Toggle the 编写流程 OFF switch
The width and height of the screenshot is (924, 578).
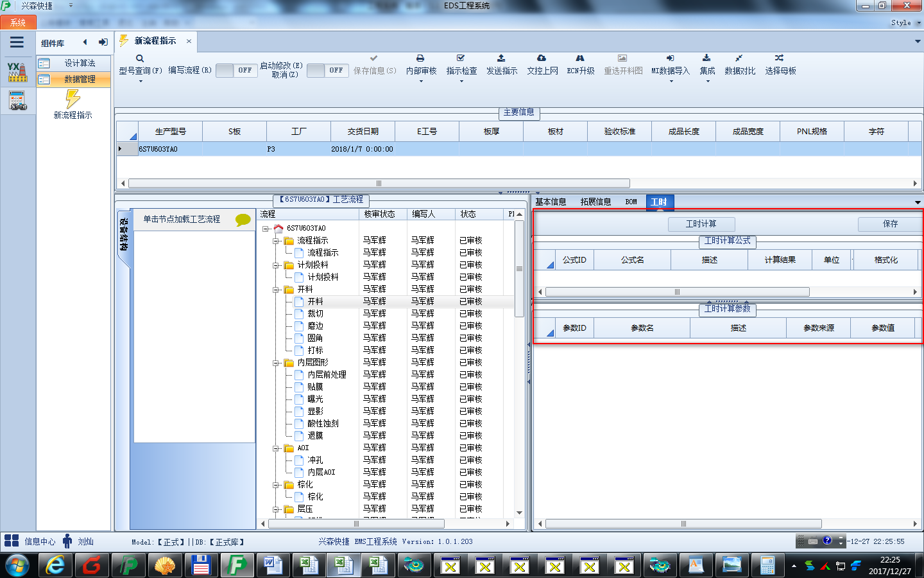coord(237,71)
